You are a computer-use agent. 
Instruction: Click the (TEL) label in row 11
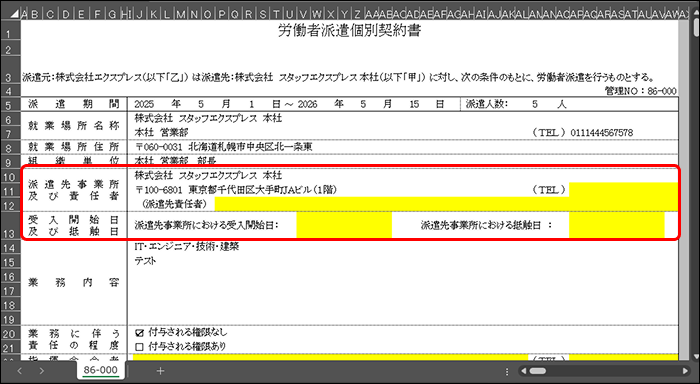coord(549,190)
